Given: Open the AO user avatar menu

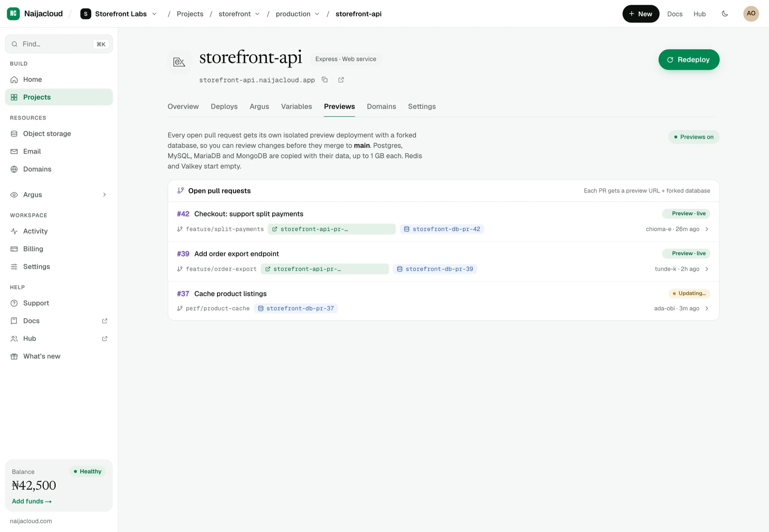Looking at the screenshot, I should [x=751, y=14].
